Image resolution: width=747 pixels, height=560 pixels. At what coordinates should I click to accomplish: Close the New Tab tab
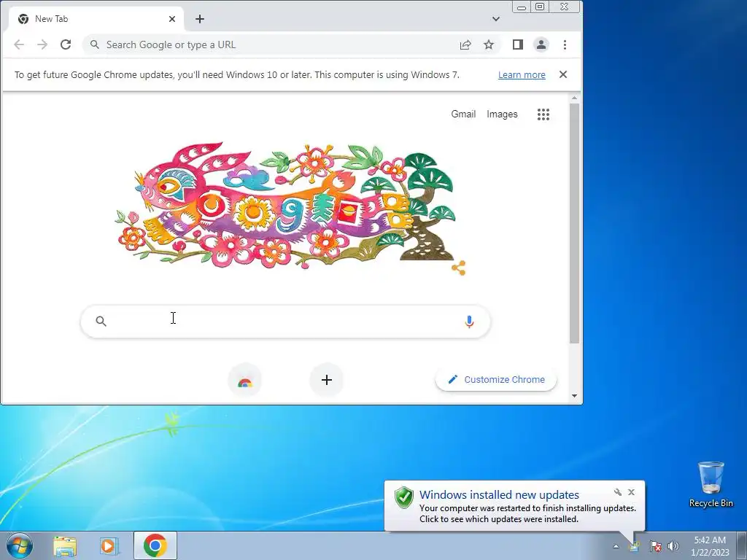(x=172, y=19)
